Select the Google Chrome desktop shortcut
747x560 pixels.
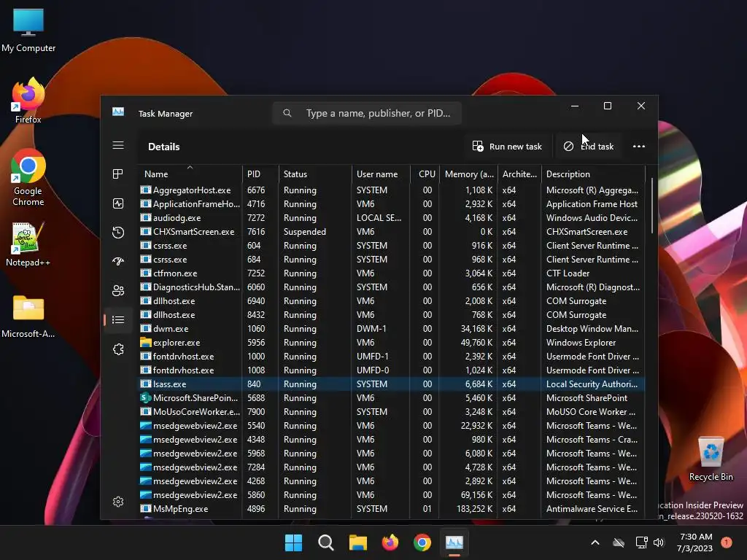click(x=28, y=177)
